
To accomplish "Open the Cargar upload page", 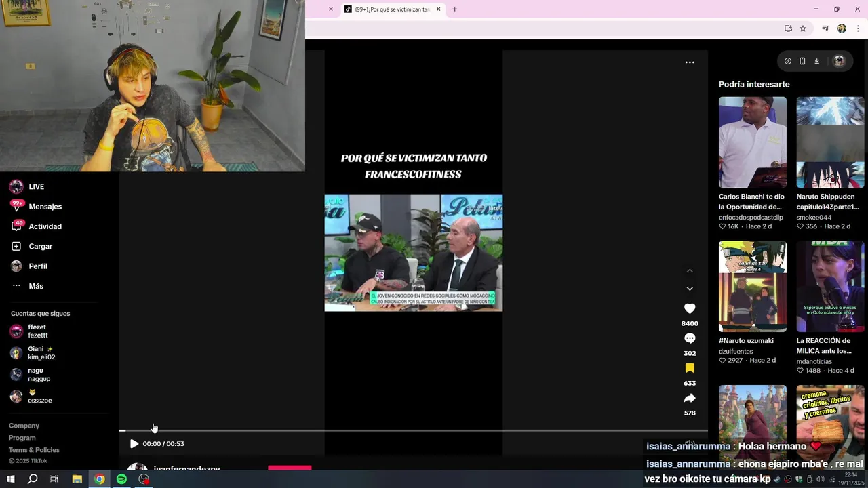I will coord(32,246).
